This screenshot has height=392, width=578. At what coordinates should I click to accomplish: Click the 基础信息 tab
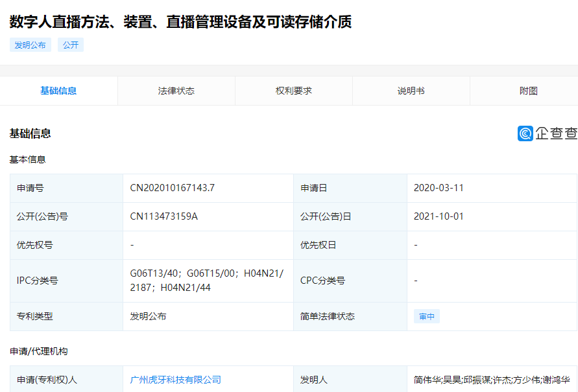click(x=58, y=91)
